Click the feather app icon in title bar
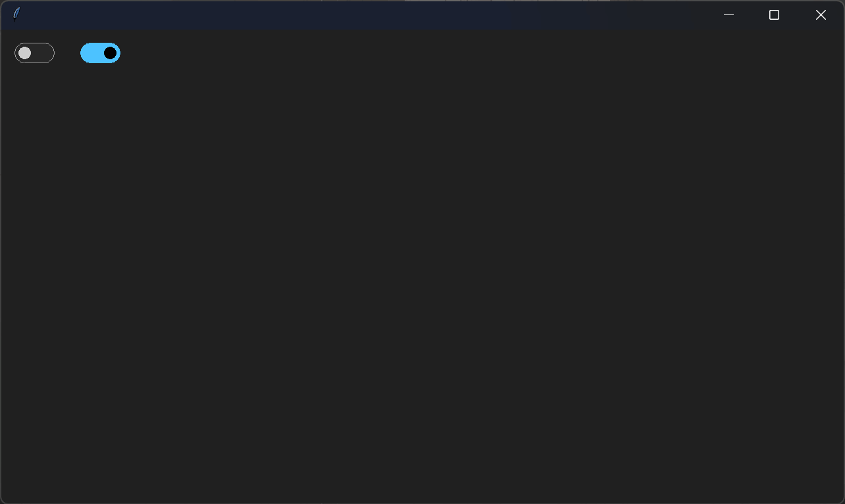The image size is (845, 504). pos(16,14)
